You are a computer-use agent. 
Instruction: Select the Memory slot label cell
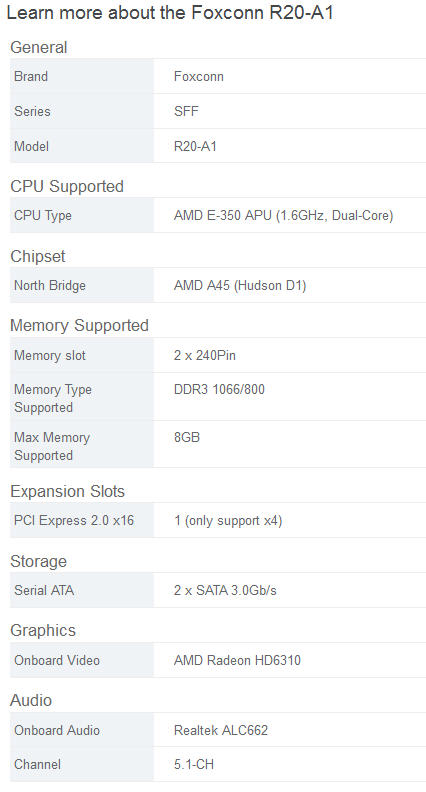[x=81, y=356]
